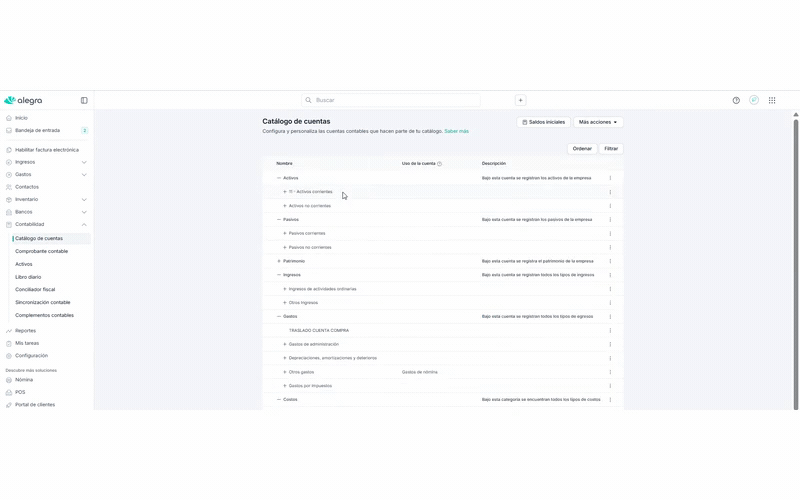This screenshot has height=500, width=800.
Task: Go to Libro diario in sidebar
Action: pos(28,277)
